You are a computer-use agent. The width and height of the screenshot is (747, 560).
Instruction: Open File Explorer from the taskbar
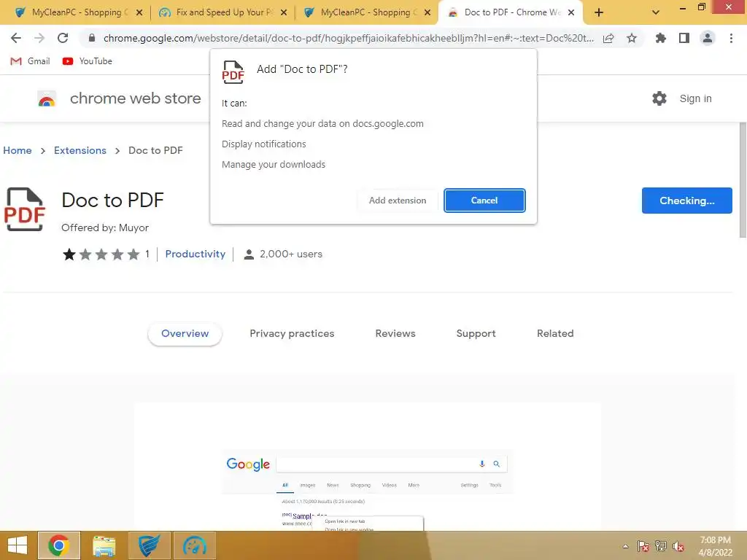click(x=104, y=545)
